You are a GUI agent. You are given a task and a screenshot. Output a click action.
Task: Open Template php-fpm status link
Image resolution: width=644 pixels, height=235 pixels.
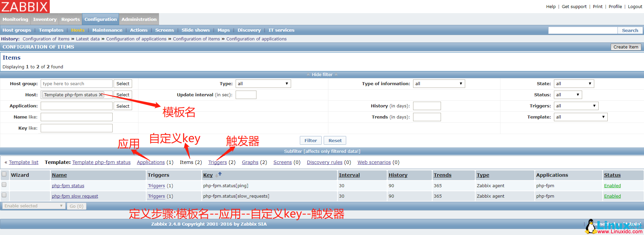102,162
